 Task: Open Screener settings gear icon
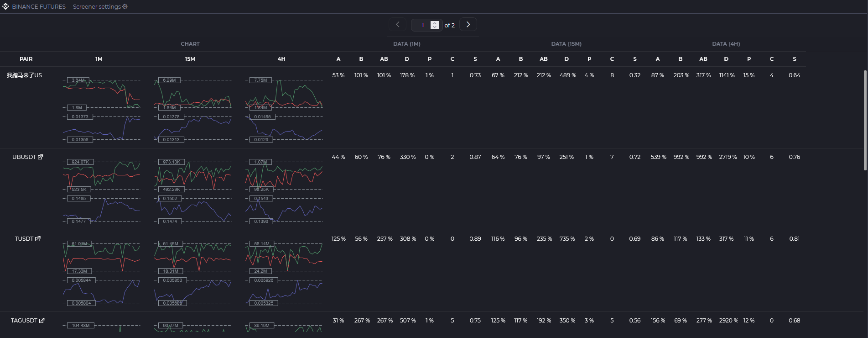coord(125,6)
